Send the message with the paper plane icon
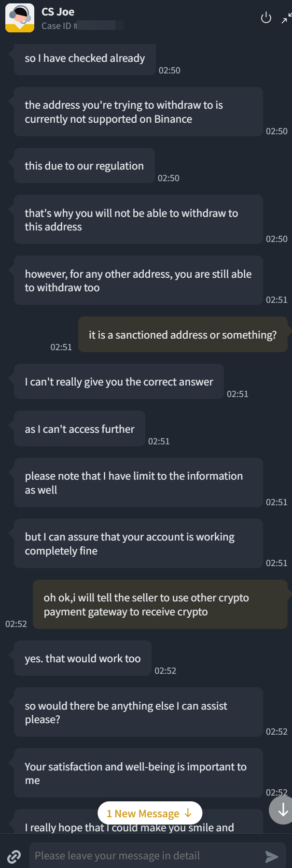This screenshot has width=292, height=868. [272, 856]
